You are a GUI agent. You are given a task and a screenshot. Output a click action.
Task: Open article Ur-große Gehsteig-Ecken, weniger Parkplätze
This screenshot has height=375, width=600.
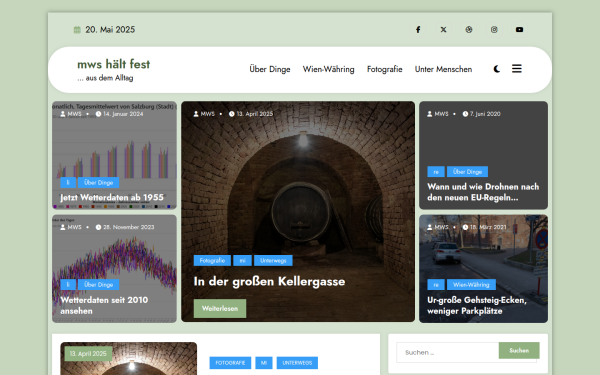coord(477,305)
